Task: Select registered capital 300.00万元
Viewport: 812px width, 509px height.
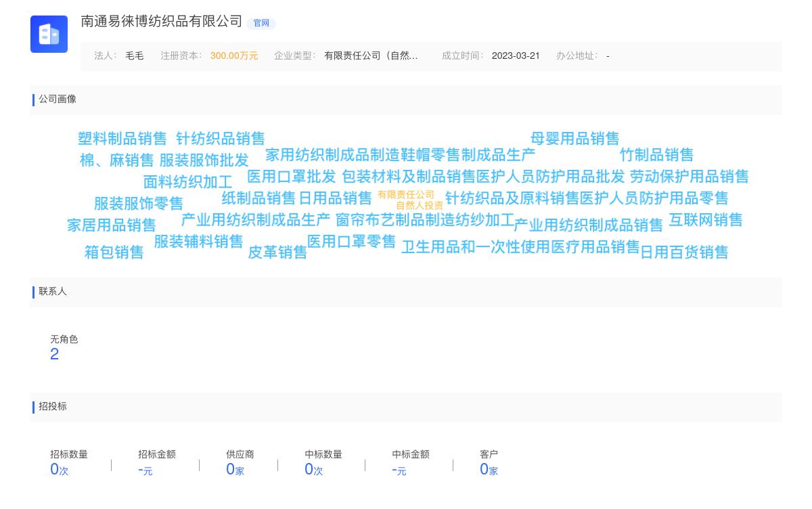Action: tap(234, 56)
